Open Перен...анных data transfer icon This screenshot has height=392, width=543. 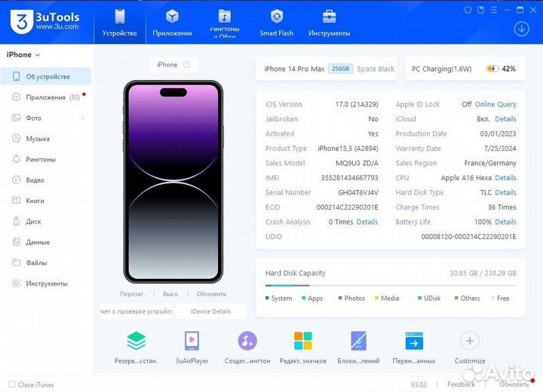click(414, 341)
